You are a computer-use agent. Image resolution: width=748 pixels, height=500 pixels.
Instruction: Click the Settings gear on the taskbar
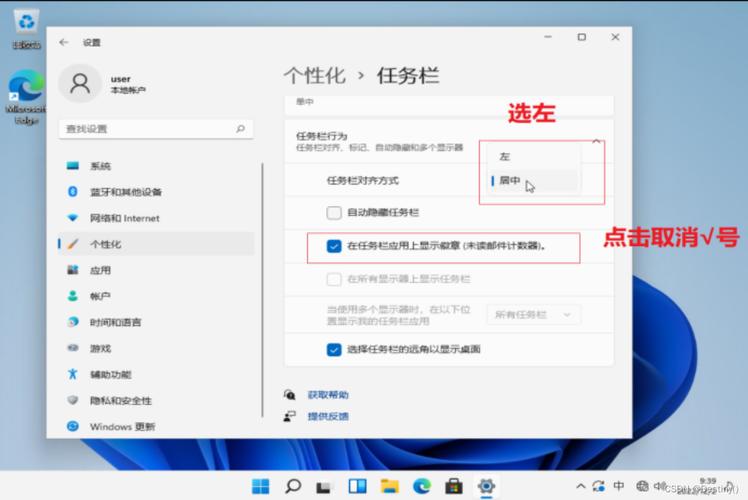click(486, 486)
